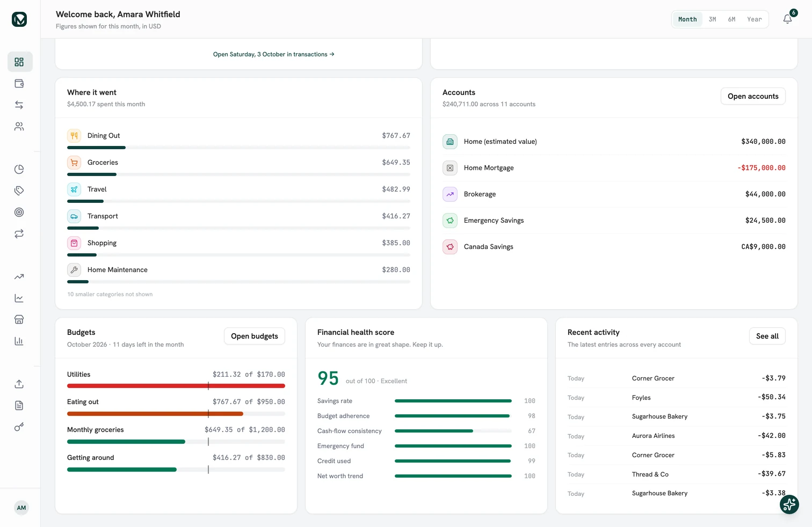Select the repeat loop sidebar icon

tap(19, 233)
